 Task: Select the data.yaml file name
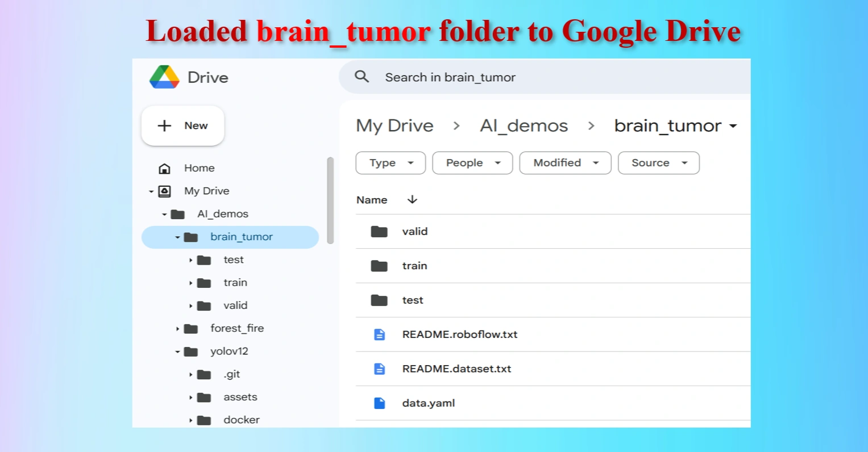click(x=429, y=403)
